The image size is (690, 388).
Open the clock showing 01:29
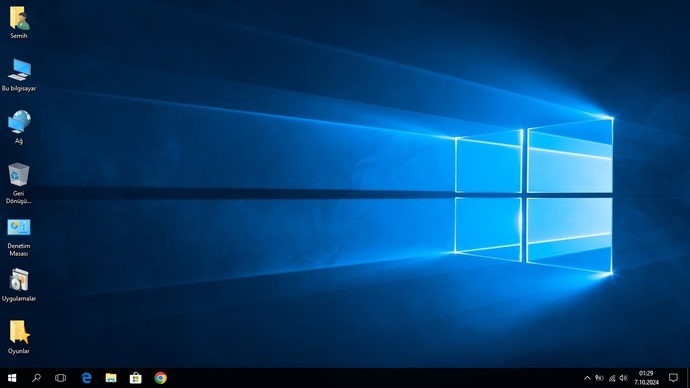click(x=646, y=378)
